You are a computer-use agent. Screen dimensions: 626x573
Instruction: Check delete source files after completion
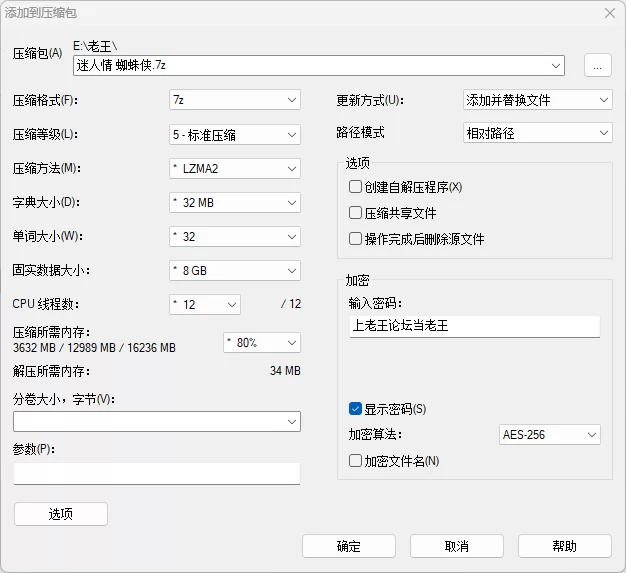(355, 239)
